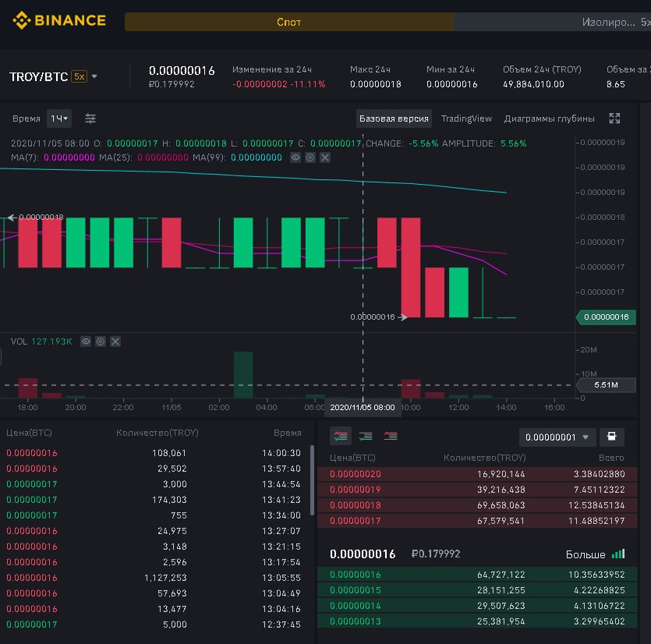Show only sell orders in order book

[x=391, y=436]
